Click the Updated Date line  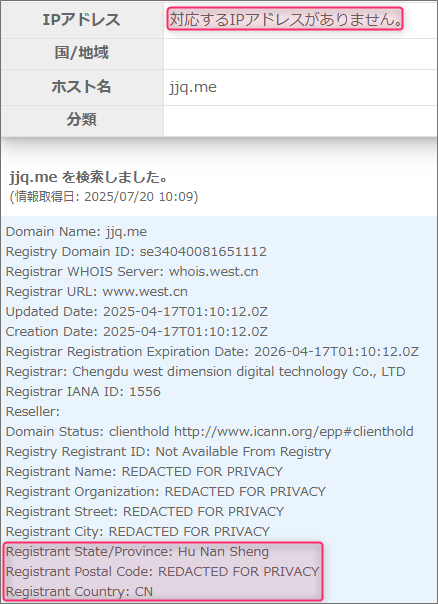[x=136, y=312]
